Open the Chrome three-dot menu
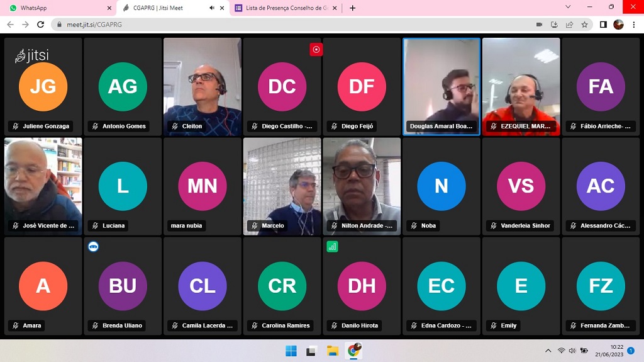644x362 pixels. tap(634, 25)
